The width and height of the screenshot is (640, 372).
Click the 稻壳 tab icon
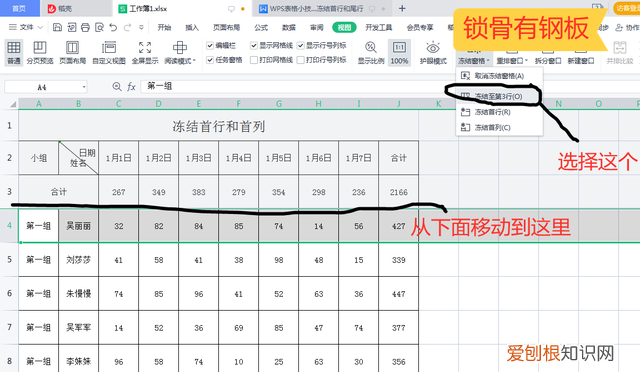pos(51,9)
